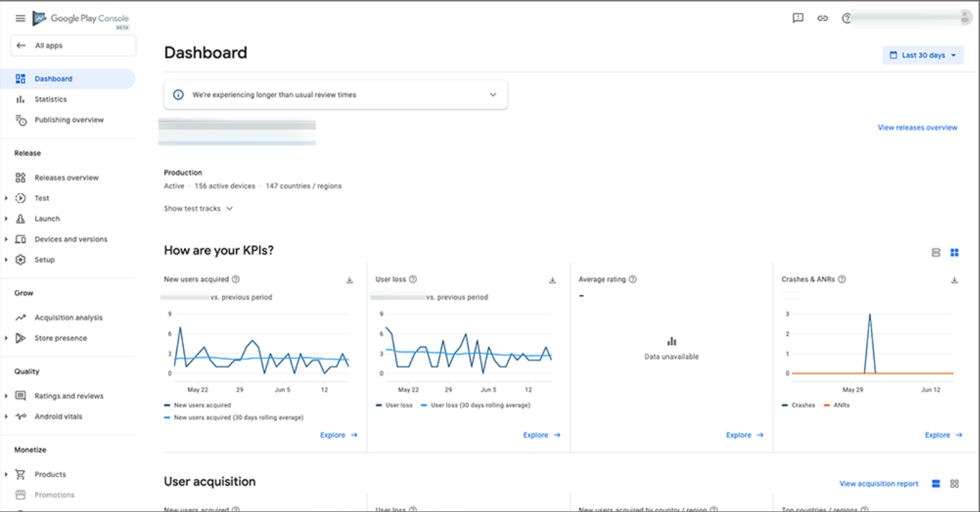Expand the Android vitals section

point(6,417)
